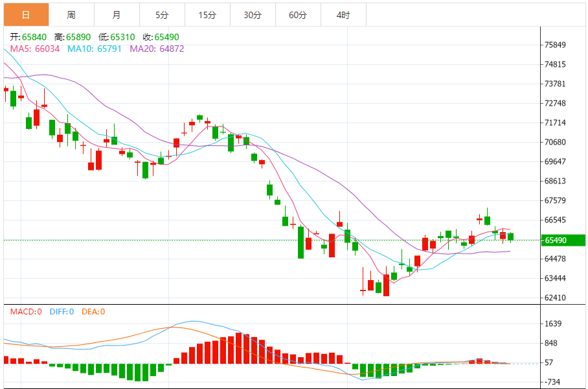Viewport: 588px width, 389px height.
Task: Open the 60分 timeframe tab
Action: pos(298,15)
